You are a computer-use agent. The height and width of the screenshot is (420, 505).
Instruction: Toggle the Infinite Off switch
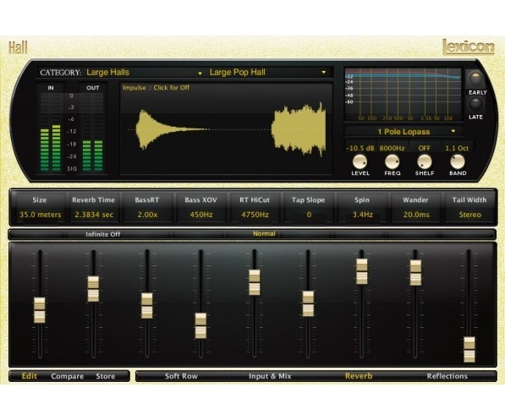(102, 234)
